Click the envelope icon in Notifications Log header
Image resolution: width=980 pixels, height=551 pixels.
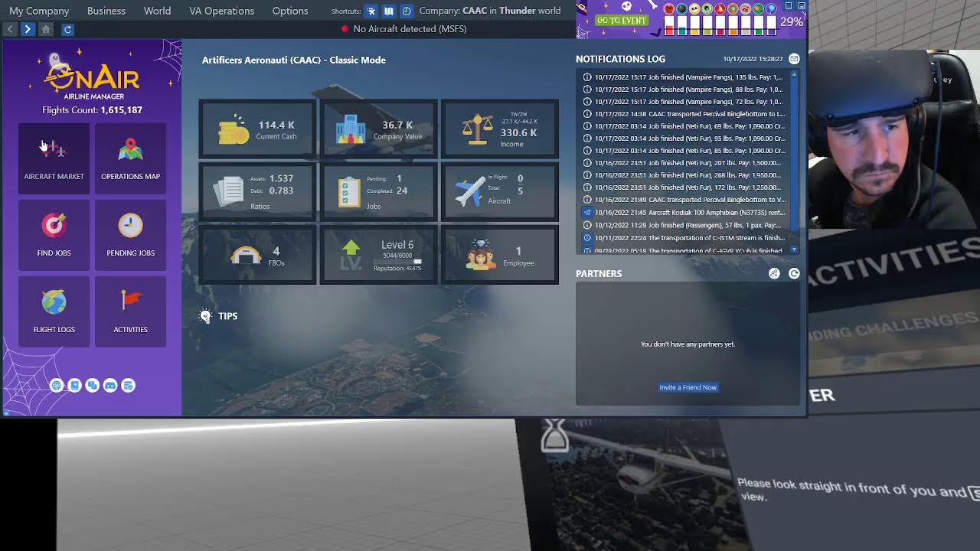click(794, 59)
